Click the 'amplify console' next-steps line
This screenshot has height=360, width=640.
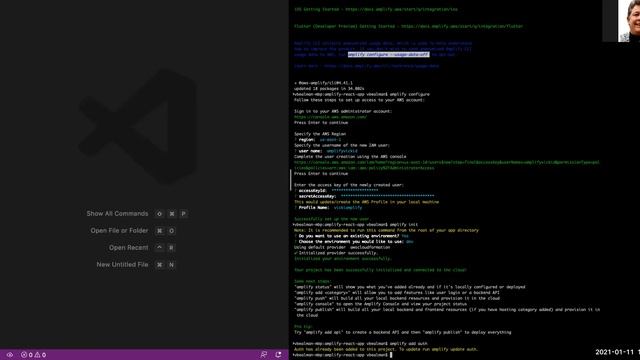380,304
